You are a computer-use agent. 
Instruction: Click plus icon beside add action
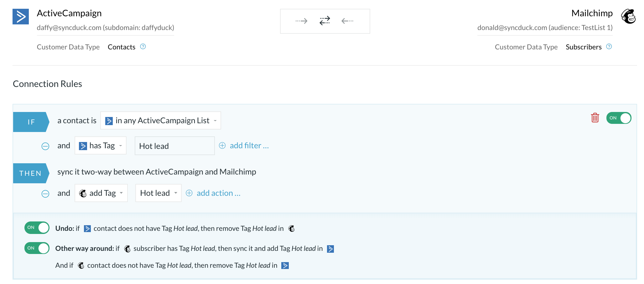[189, 193]
